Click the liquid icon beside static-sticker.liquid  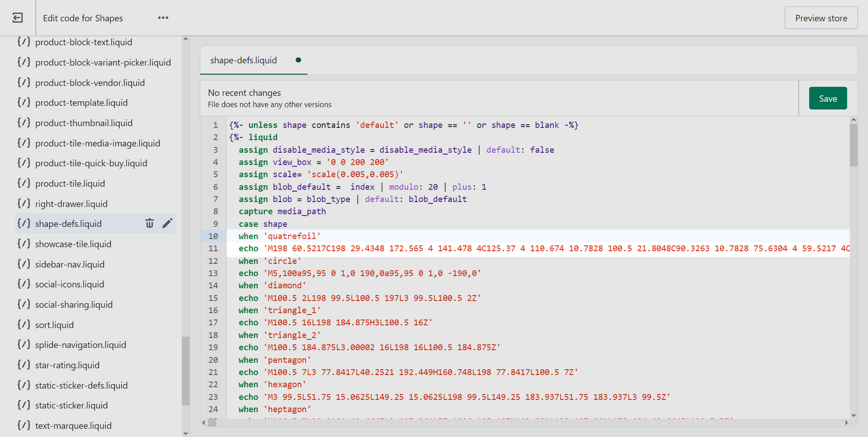point(24,405)
